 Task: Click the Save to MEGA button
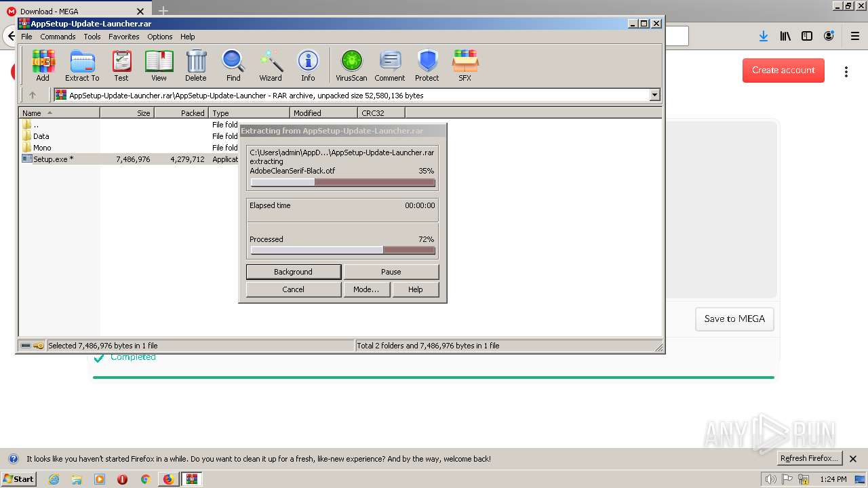(x=734, y=319)
